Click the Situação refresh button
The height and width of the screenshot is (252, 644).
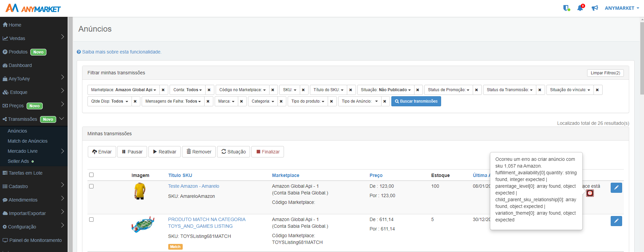pos(234,152)
